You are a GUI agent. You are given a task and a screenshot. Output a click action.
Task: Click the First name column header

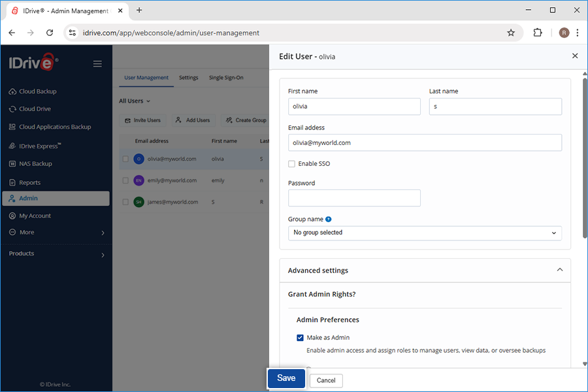point(224,141)
